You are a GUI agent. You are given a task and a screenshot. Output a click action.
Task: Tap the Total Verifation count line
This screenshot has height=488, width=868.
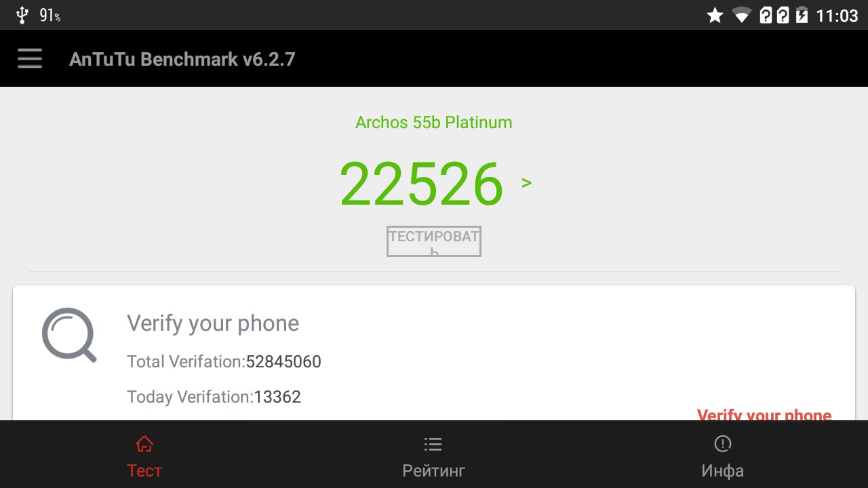[224, 362]
